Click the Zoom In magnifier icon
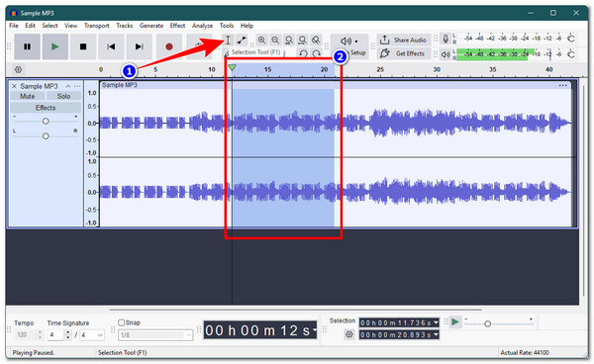 [x=261, y=40]
